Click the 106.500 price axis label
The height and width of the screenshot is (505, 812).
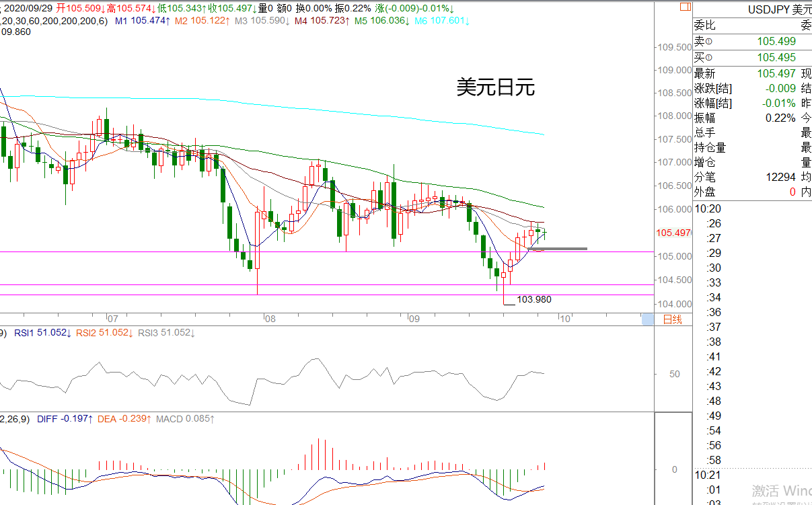pos(674,186)
